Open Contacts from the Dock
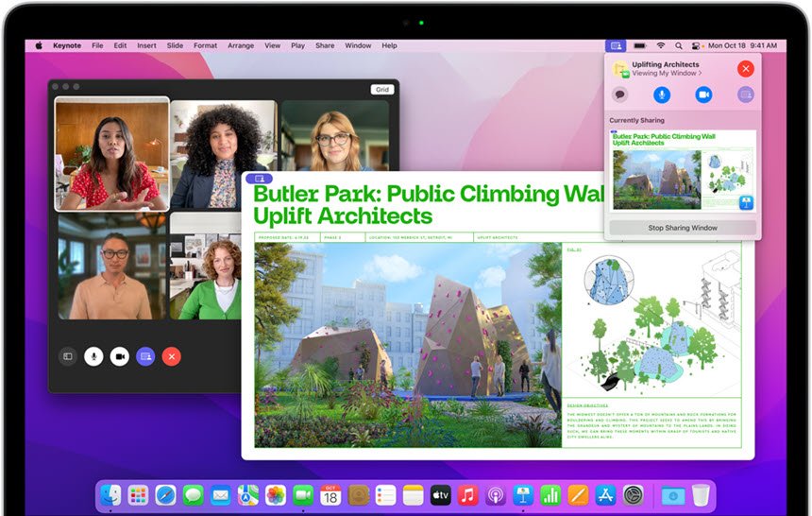This screenshot has height=516, width=812. tap(359, 496)
